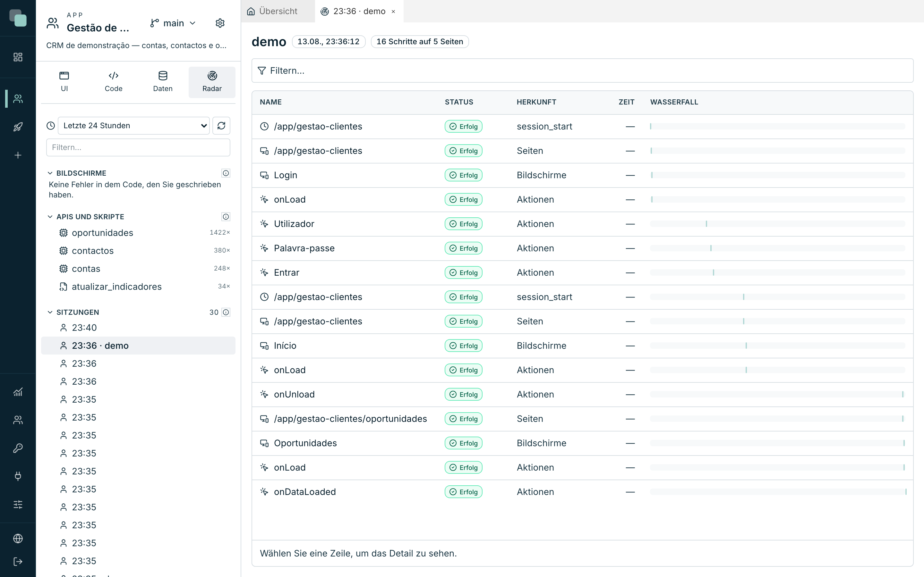Open the Letzte 24 Stunden time range dropdown

click(134, 126)
